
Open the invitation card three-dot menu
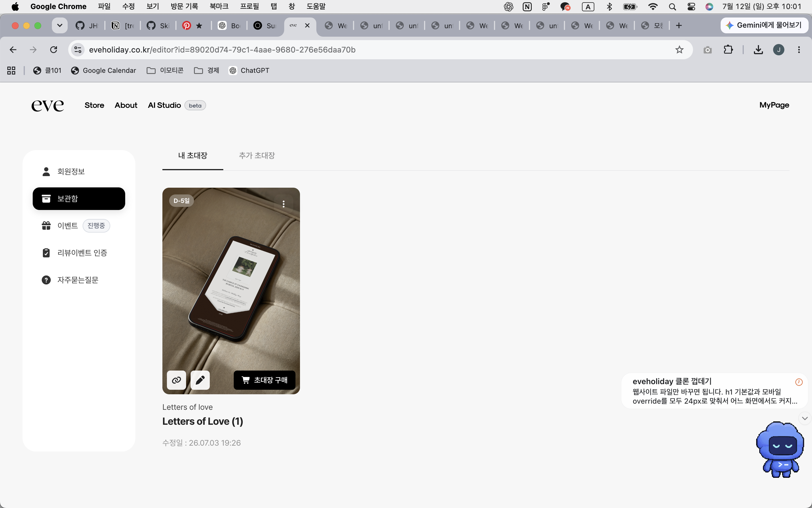[x=284, y=204]
